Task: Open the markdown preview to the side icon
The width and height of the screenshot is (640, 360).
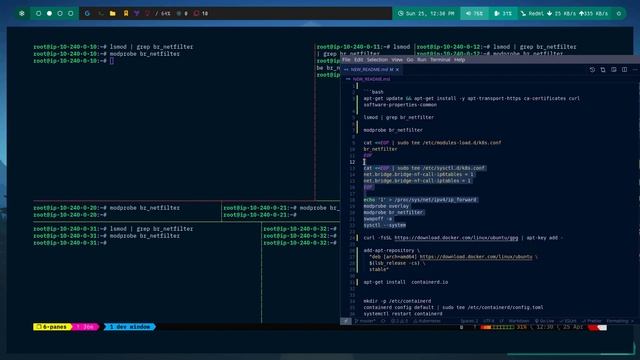Action: 613,70
